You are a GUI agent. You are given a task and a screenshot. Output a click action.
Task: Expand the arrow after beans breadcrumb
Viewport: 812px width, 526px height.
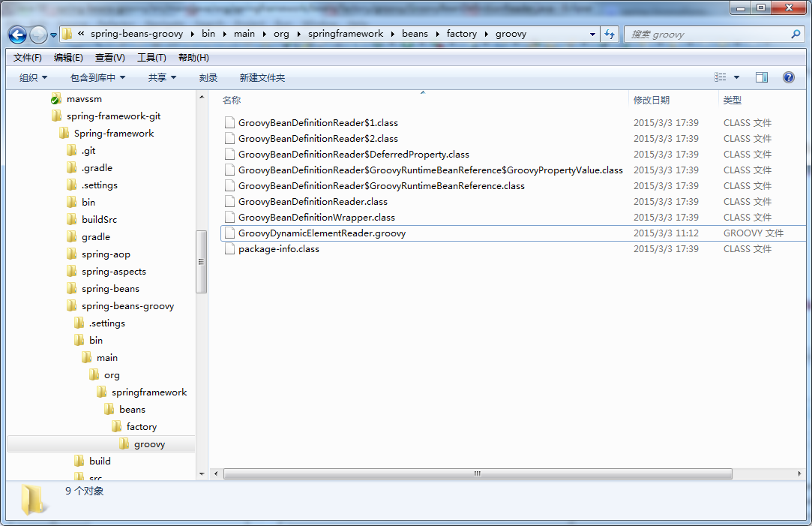pyautogui.click(x=437, y=35)
